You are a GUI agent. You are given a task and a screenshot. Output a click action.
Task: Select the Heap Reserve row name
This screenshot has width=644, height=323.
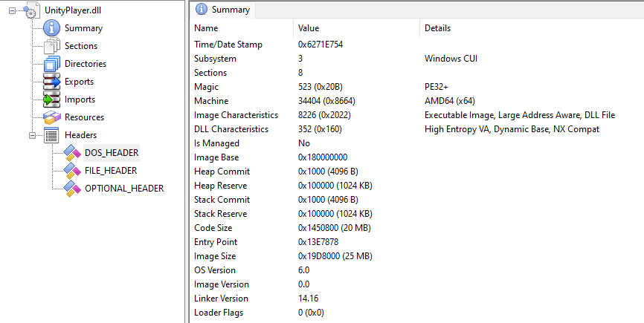221,186
